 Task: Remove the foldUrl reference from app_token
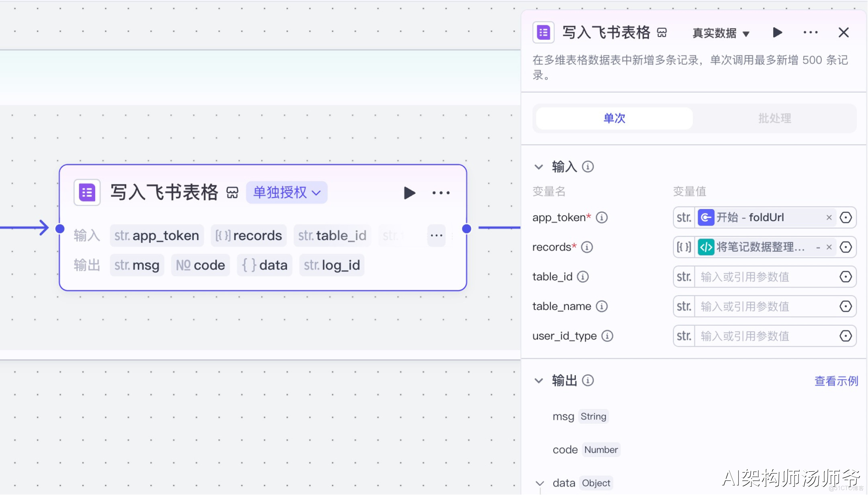[829, 218]
